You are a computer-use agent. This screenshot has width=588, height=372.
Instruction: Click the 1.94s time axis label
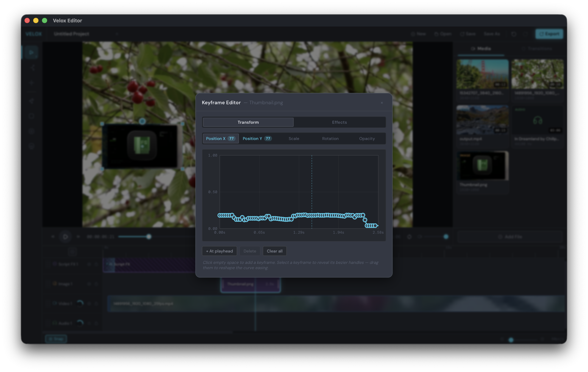tap(338, 232)
